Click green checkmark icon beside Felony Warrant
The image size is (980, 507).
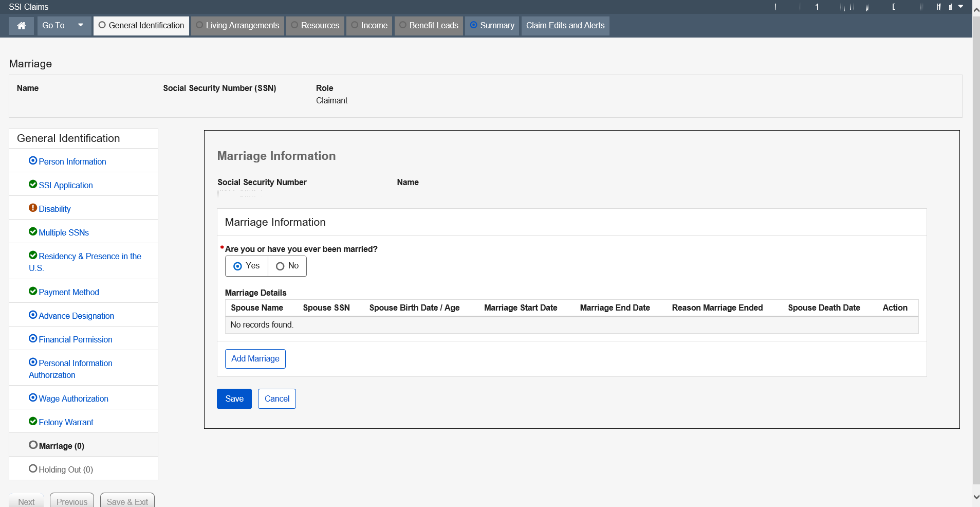coord(33,422)
